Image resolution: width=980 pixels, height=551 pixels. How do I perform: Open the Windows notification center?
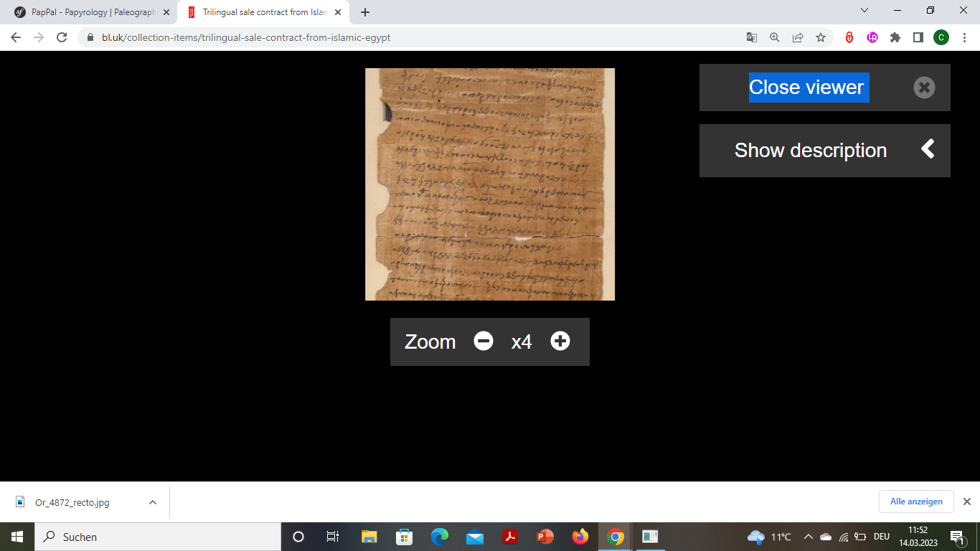click(x=957, y=537)
